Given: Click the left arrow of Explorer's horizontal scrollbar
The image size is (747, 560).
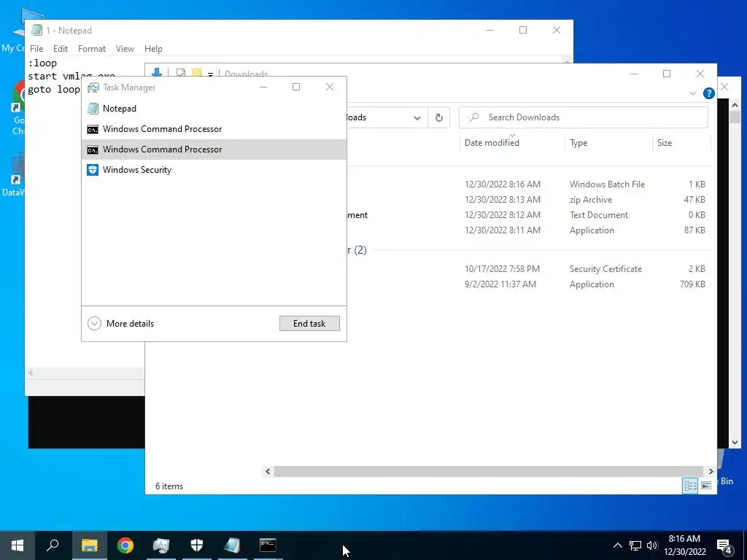Looking at the screenshot, I should pos(268,472).
